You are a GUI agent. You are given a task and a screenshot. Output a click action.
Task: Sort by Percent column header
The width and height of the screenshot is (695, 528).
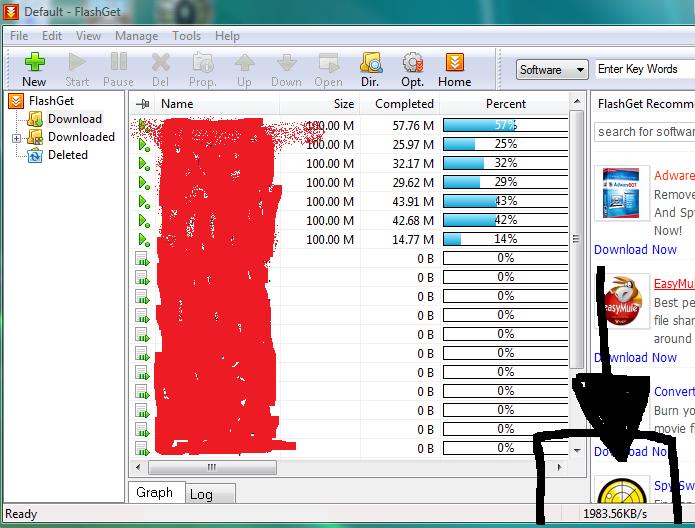coord(506,104)
